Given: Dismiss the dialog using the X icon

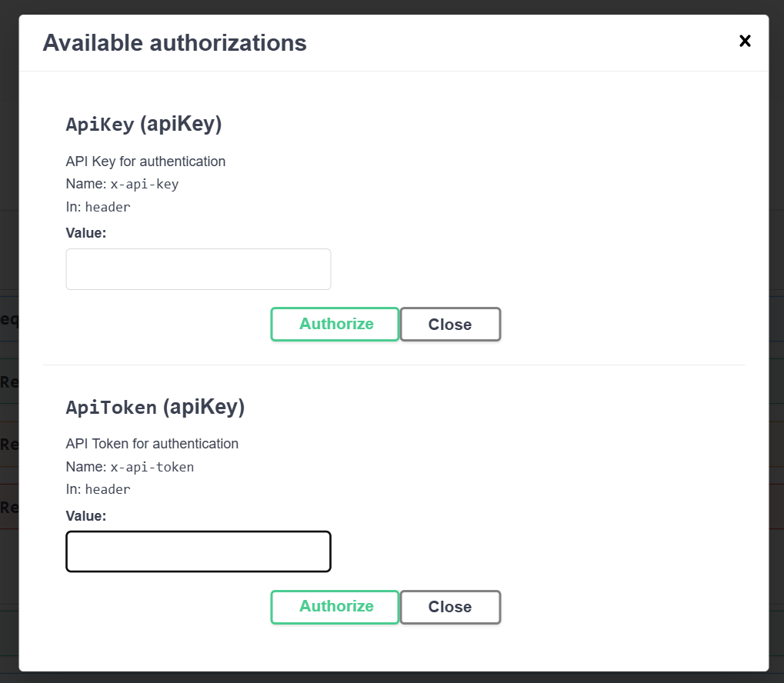Looking at the screenshot, I should [x=744, y=42].
